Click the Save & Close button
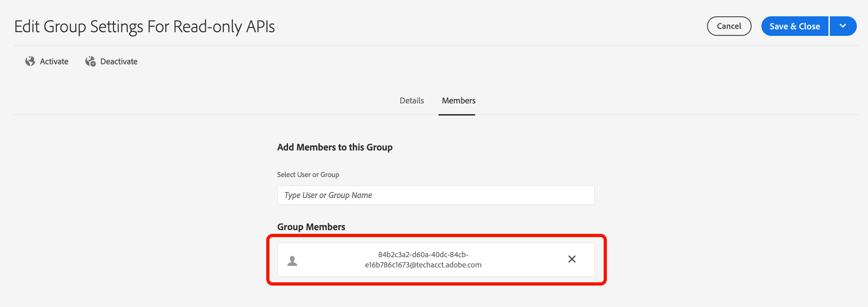868x307 pixels. pyautogui.click(x=794, y=27)
